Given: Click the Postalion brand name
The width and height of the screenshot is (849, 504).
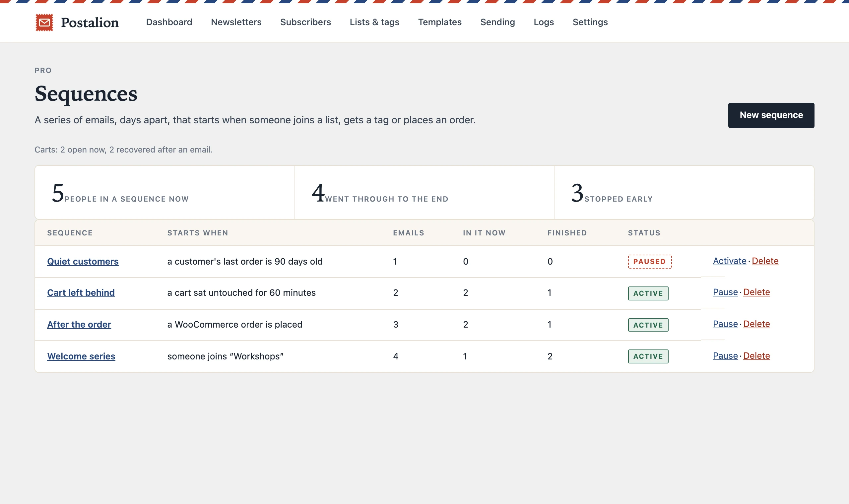Looking at the screenshot, I should point(90,23).
